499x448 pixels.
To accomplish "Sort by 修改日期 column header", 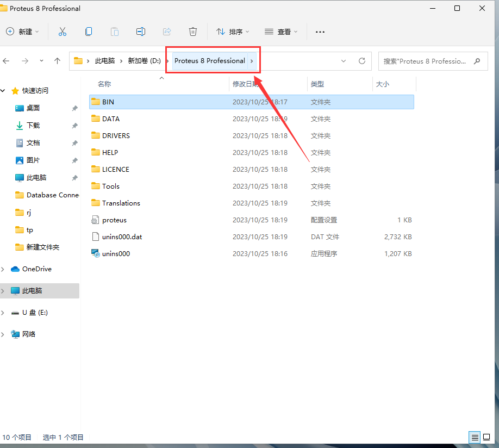I will (245, 84).
